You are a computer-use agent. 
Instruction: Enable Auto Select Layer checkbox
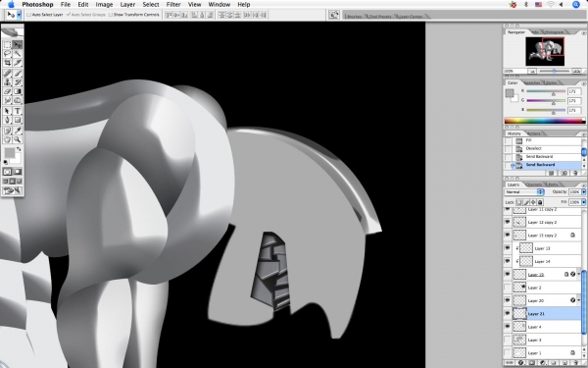point(28,15)
